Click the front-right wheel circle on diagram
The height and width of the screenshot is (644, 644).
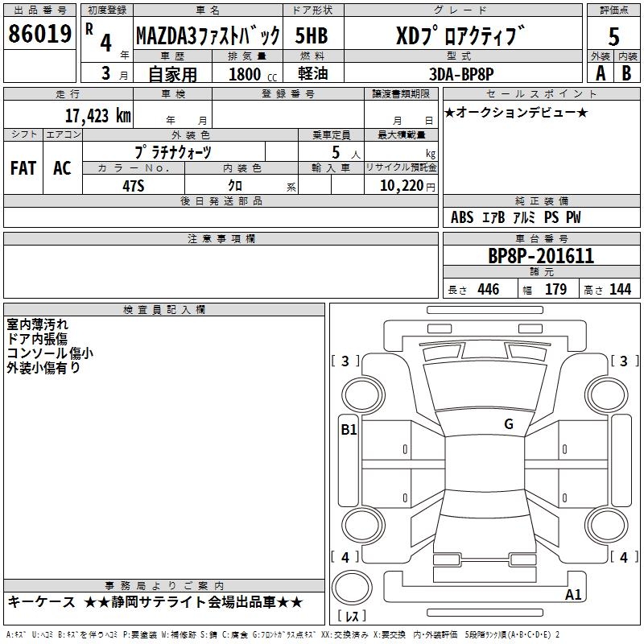click(x=607, y=395)
